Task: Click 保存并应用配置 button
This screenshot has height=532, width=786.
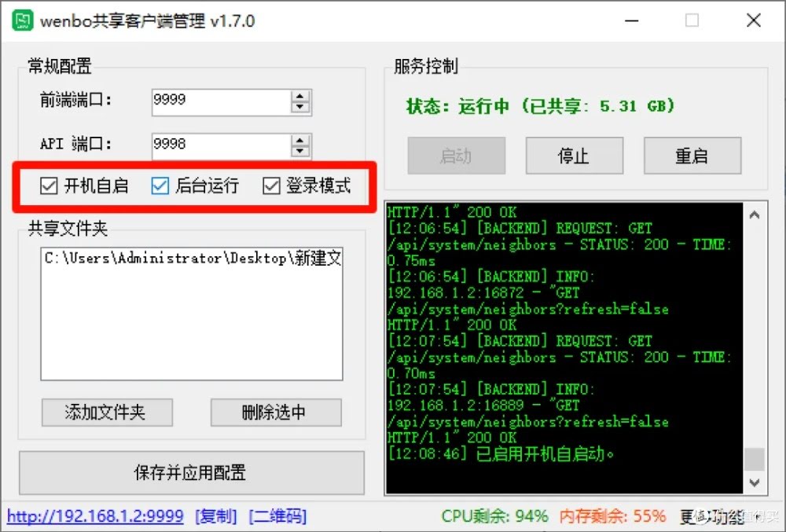Action: (192, 472)
